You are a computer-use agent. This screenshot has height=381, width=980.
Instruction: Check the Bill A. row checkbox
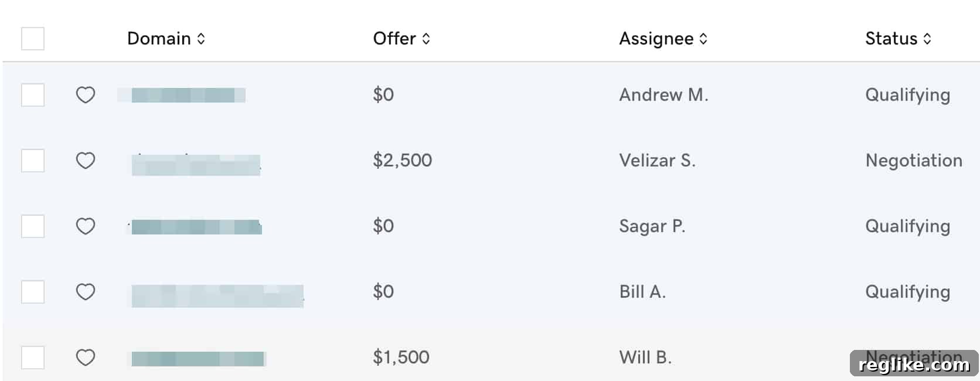click(x=33, y=292)
